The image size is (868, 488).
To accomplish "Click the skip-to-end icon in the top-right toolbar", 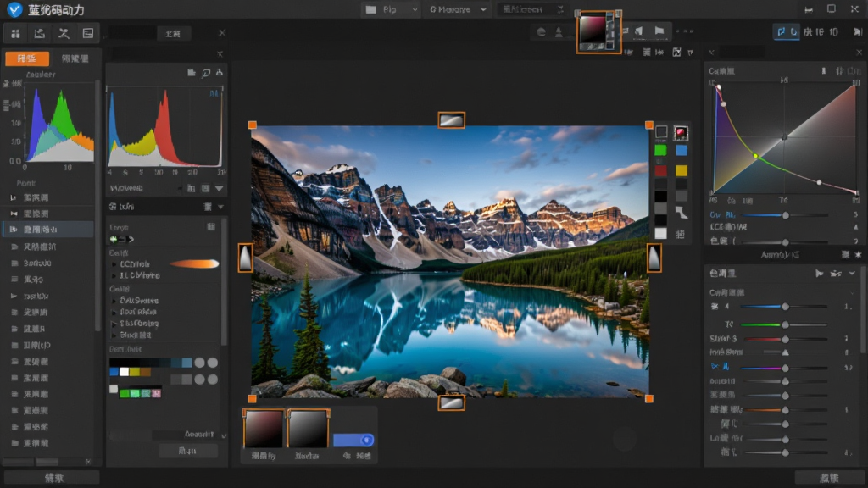I will [857, 32].
